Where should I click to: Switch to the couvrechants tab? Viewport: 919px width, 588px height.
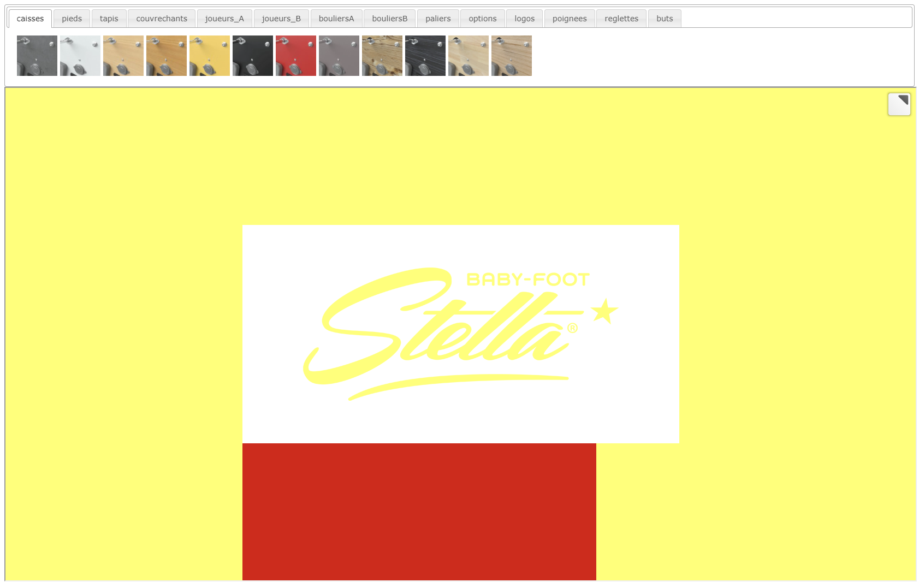click(x=162, y=19)
